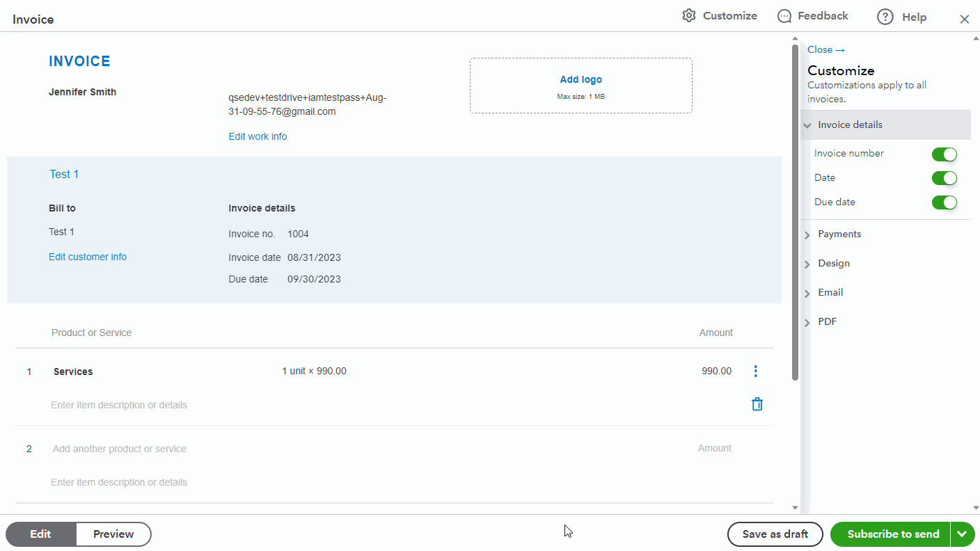
Task: Toggle off the Invoice number switch
Action: click(944, 154)
